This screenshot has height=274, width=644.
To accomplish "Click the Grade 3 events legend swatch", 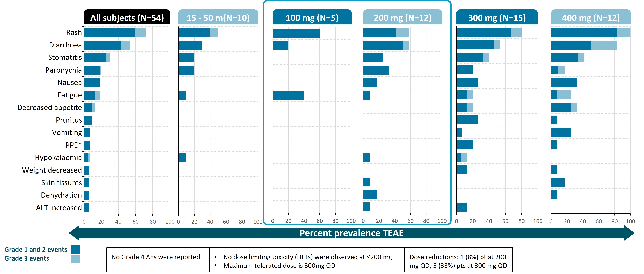I will pyautogui.click(x=75, y=259).
